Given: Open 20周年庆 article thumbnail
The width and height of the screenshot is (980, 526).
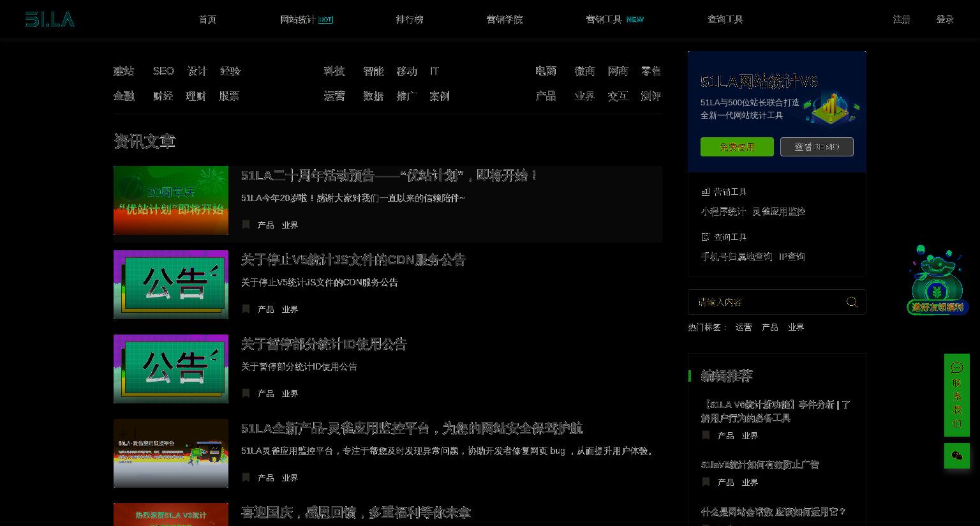Looking at the screenshot, I should click(x=171, y=200).
